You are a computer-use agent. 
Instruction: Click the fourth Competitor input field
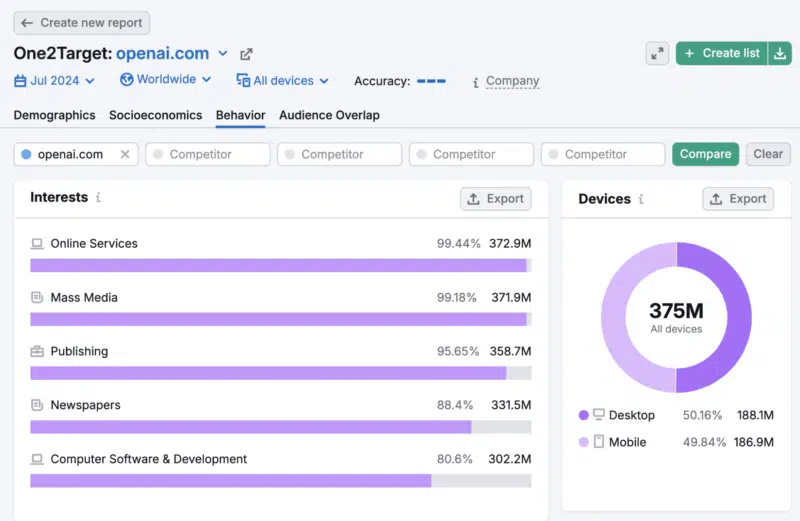603,154
